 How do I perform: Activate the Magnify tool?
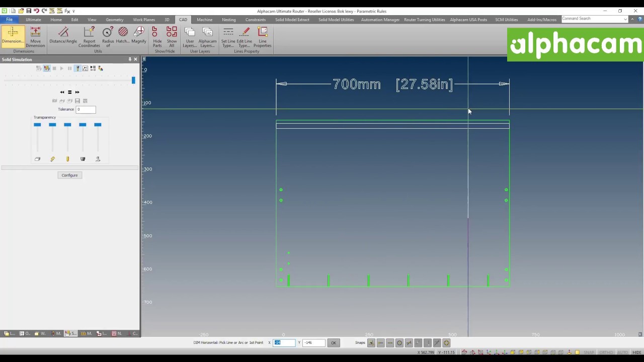point(139,36)
